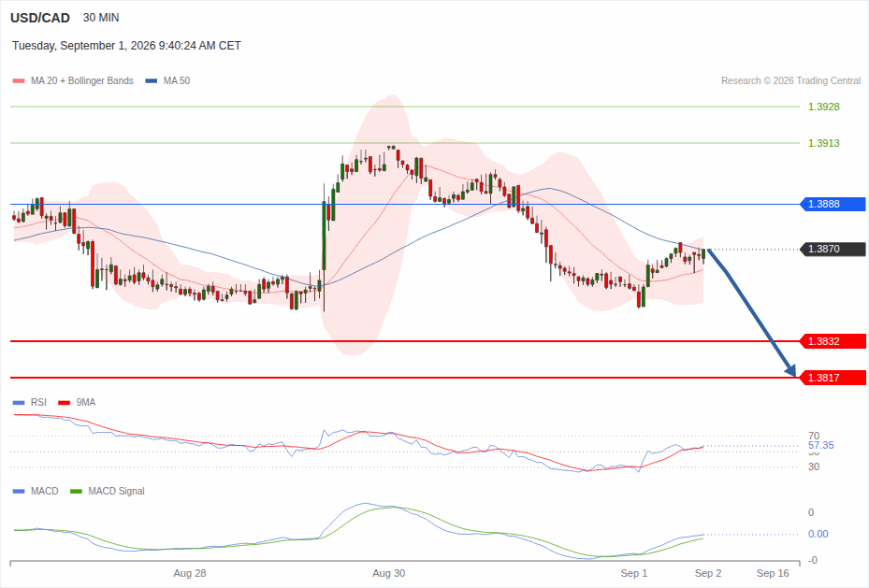Click the MACD blue legend marker
869x588 pixels.
19,491
